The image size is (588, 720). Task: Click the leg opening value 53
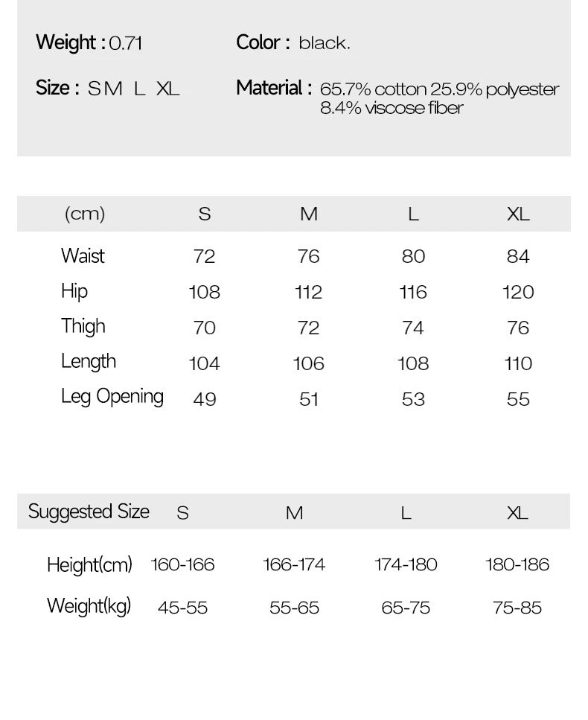pyautogui.click(x=413, y=399)
